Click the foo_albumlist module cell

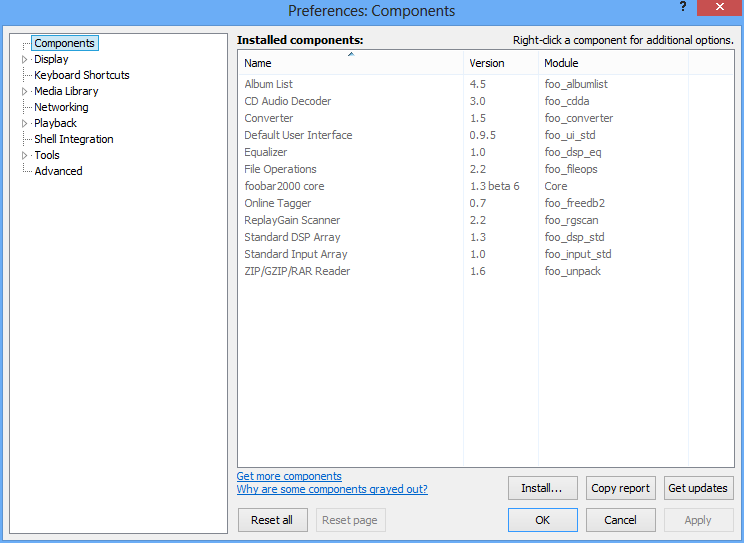[x=576, y=84]
